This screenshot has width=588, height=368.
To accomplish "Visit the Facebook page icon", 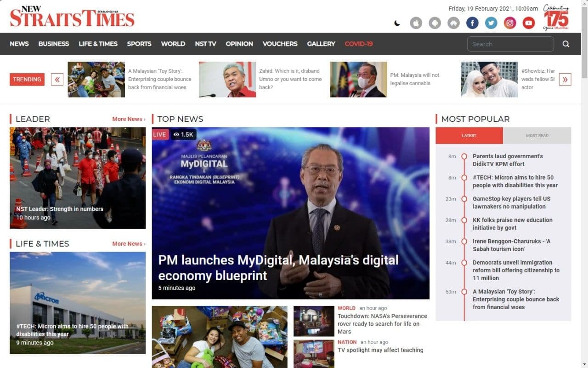I will pos(472,23).
